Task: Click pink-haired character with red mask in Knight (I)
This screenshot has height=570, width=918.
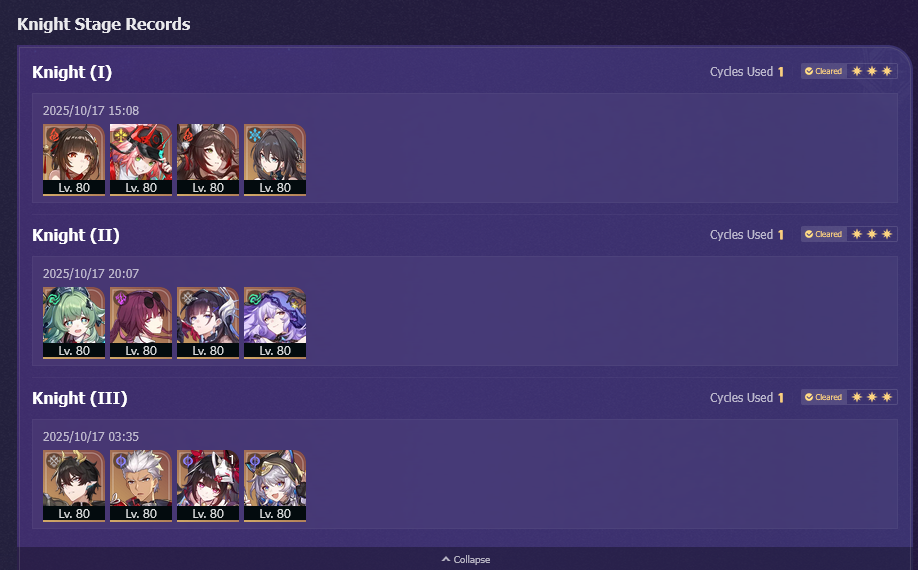Action: [141, 159]
